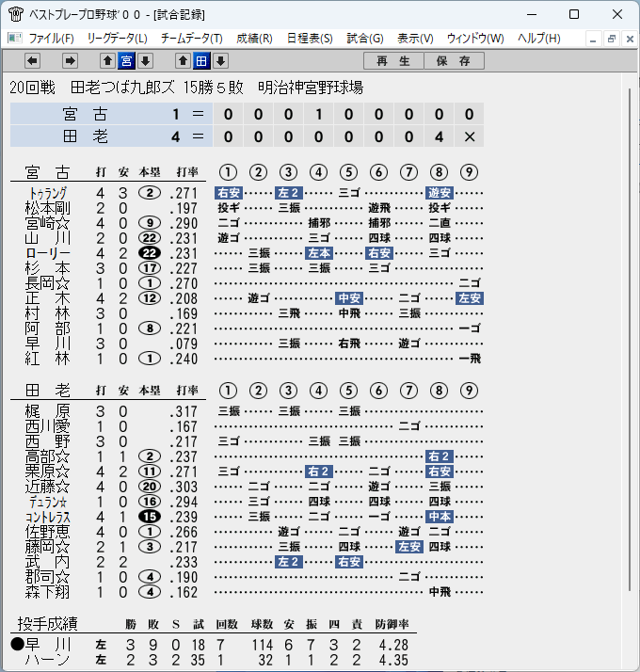Viewport: 640px width, 672px height.
Task: Open the 日程表(S) menu
Action: (310, 39)
